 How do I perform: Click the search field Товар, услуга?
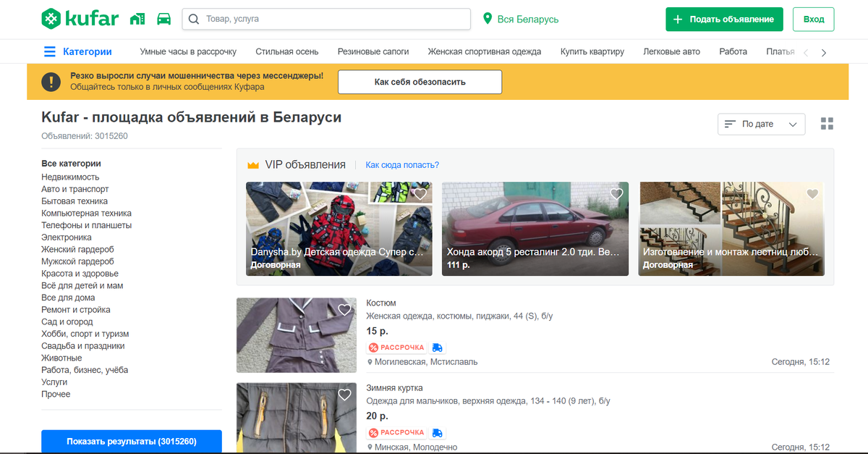pos(326,19)
